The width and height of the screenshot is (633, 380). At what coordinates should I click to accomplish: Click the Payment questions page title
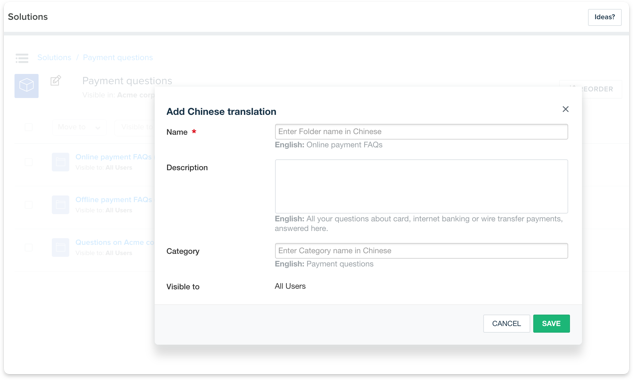(x=127, y=81)
